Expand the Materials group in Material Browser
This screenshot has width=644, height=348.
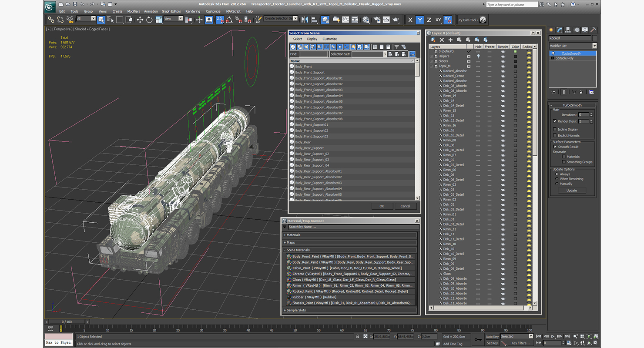point(350,235)
